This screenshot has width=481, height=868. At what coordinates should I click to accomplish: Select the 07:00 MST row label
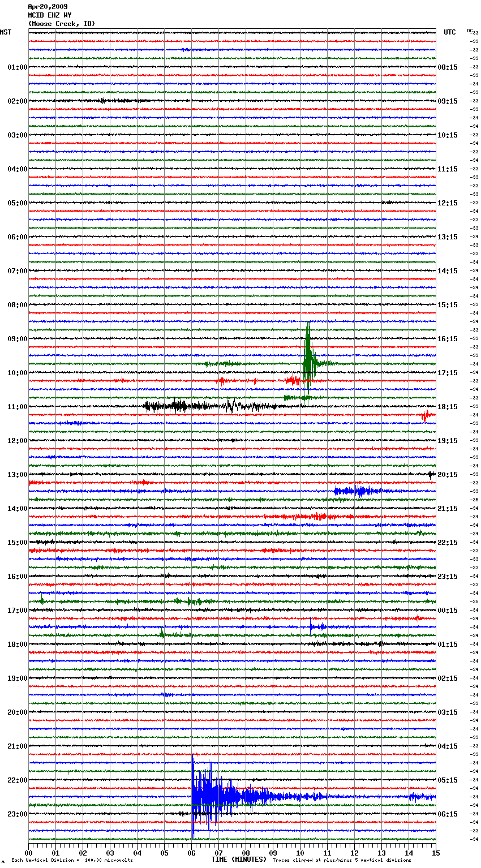pyautogui.click(x=18, y=271)
